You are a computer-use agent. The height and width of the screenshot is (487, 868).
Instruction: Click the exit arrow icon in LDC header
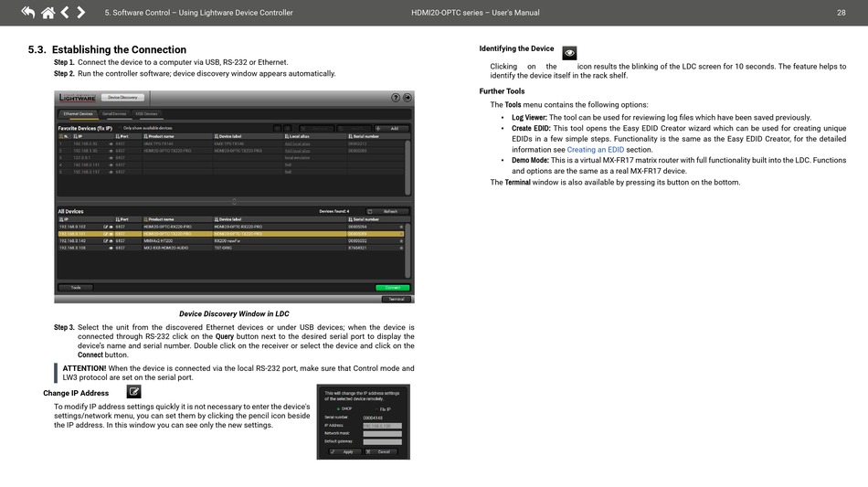point(407,98)
